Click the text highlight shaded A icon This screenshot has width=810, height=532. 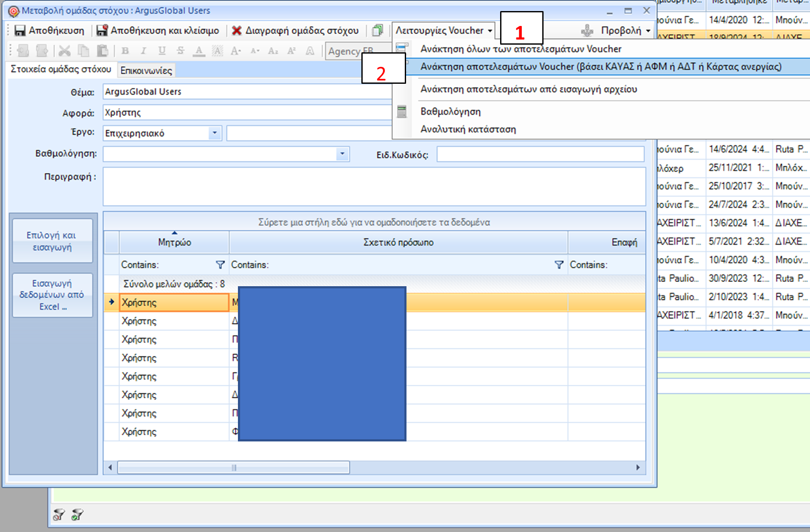218,51
